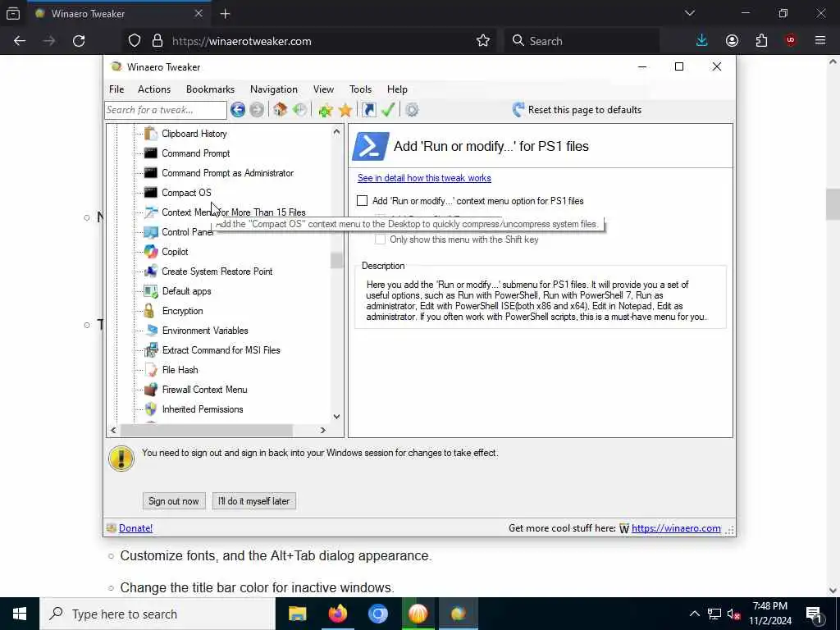This screenshot has height=630, width=840.
Task: Click the tree scroll down arrow
Action: click(336, 416)
